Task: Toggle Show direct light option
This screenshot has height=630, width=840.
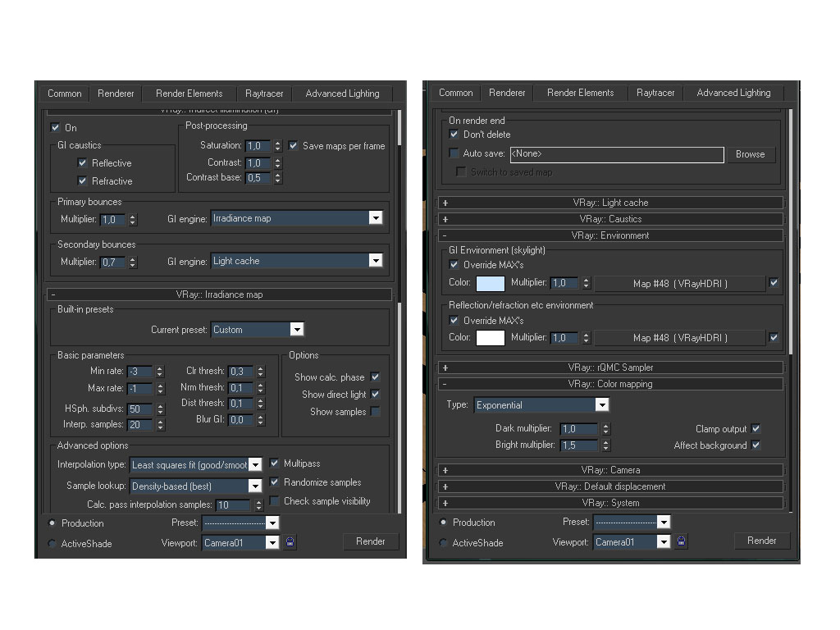Action: point(375,394)
